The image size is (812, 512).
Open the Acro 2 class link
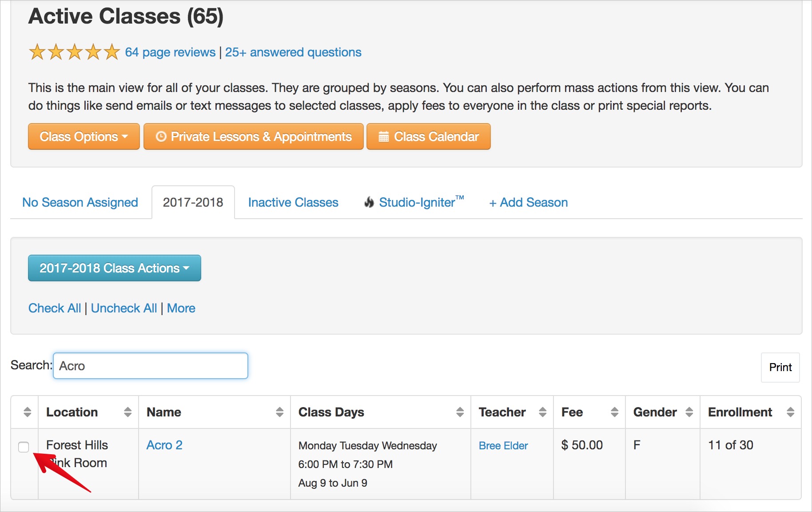164,445
